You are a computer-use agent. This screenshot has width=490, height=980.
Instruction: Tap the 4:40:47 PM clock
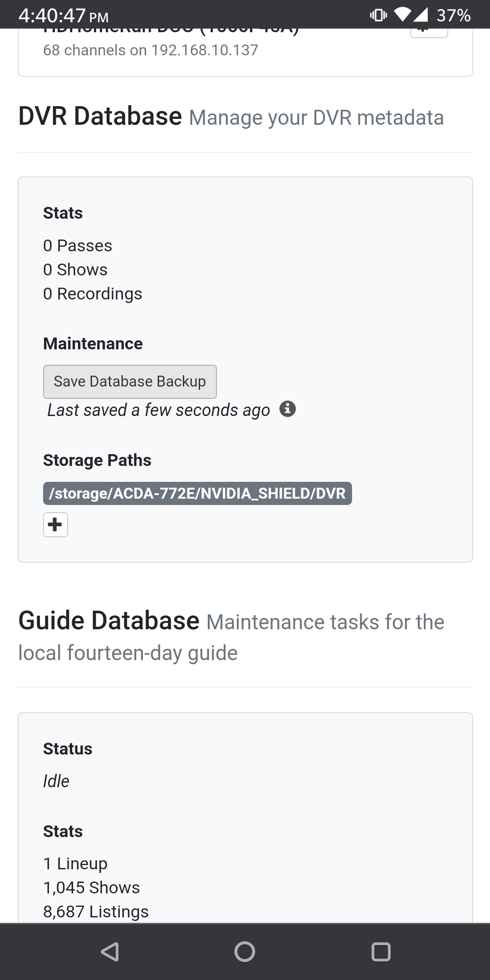(x=64, y=16)
